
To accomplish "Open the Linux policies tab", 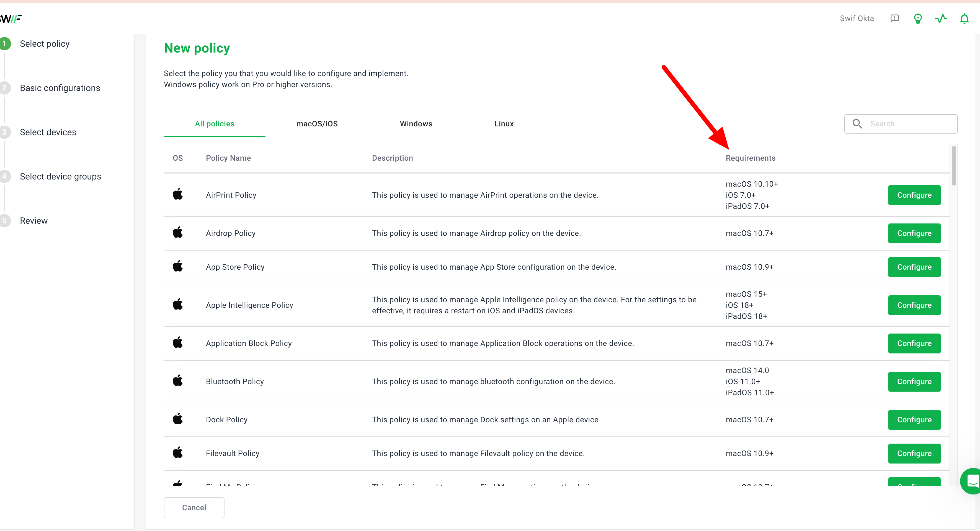I will (x=504, y=124).
